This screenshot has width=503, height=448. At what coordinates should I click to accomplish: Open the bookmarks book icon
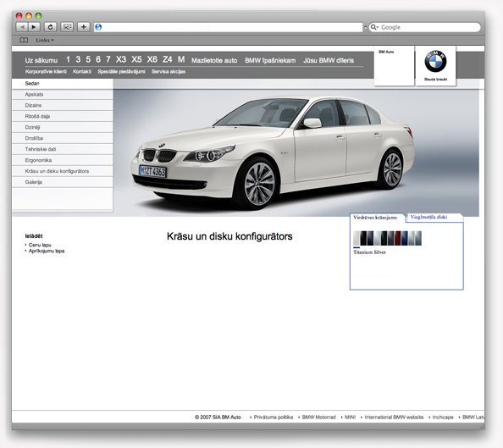[x=24, y=40]
